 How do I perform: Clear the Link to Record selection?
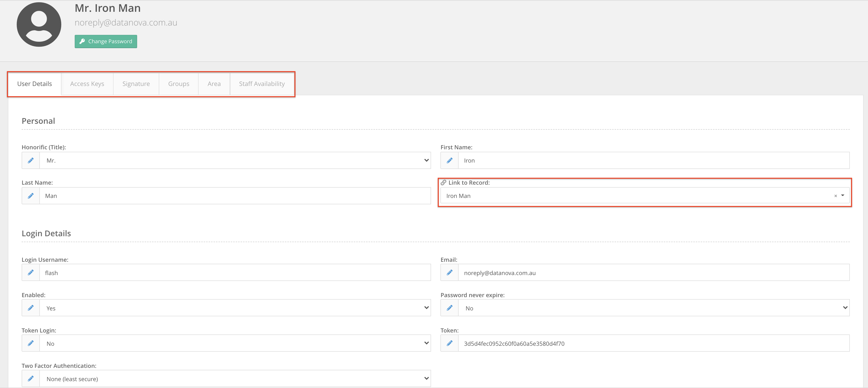(x=836, y=196)
